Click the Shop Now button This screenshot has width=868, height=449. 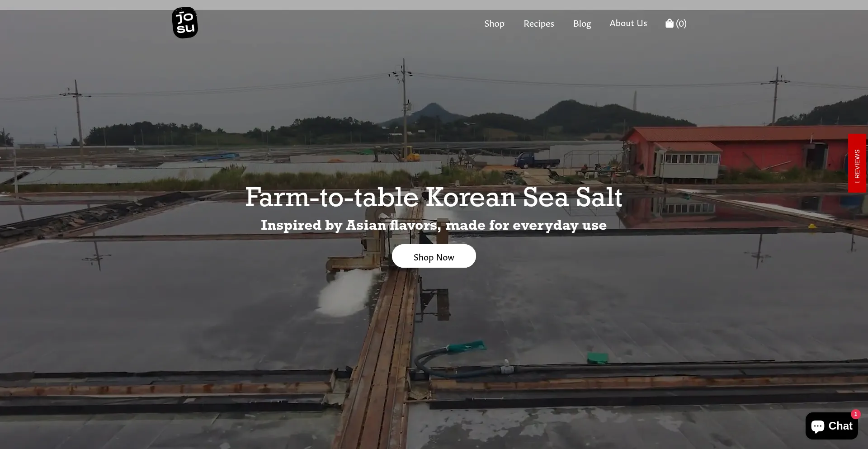tap(434, 256)
